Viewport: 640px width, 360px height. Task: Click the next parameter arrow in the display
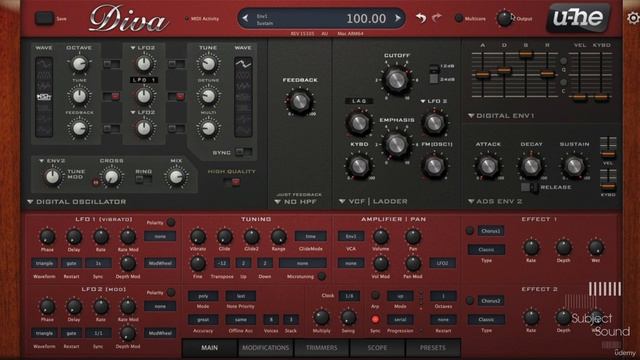point(398,18)
